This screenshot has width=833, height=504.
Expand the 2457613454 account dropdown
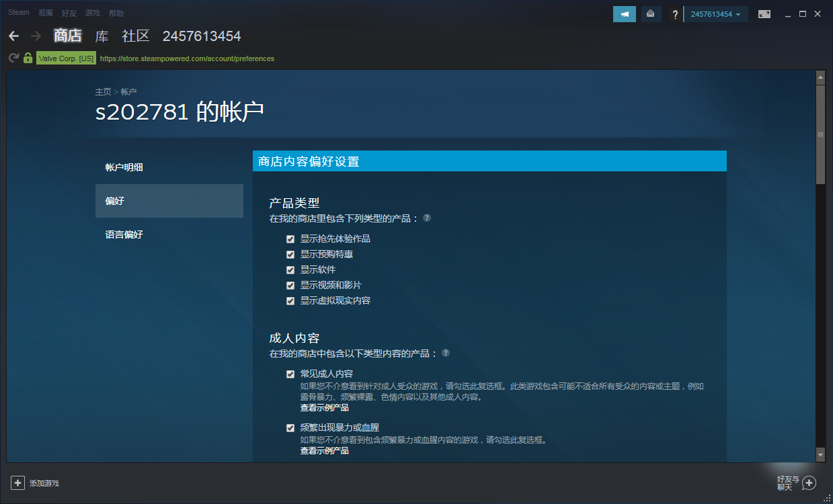716,14
